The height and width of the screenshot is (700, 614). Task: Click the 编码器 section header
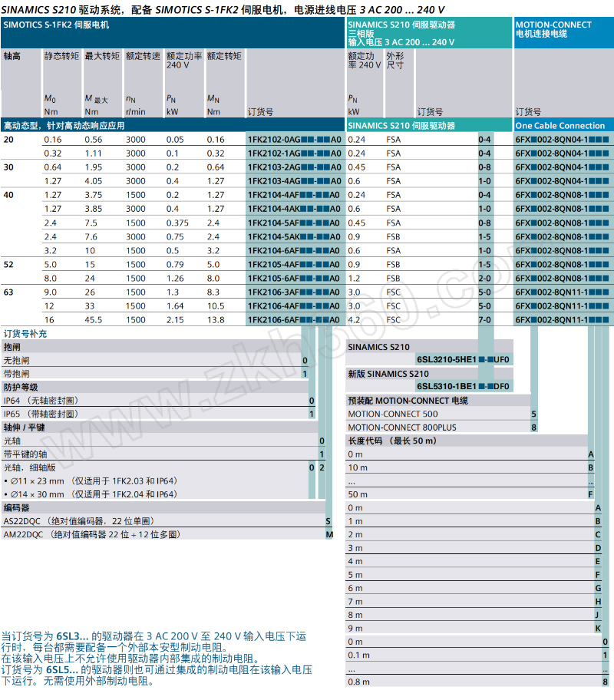(x=16, y=508)
